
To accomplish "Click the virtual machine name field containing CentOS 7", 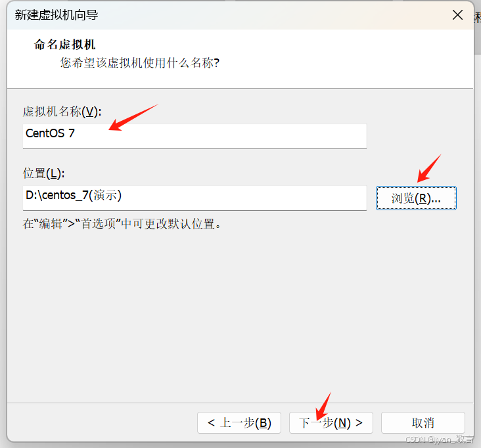I will (195, 136).
